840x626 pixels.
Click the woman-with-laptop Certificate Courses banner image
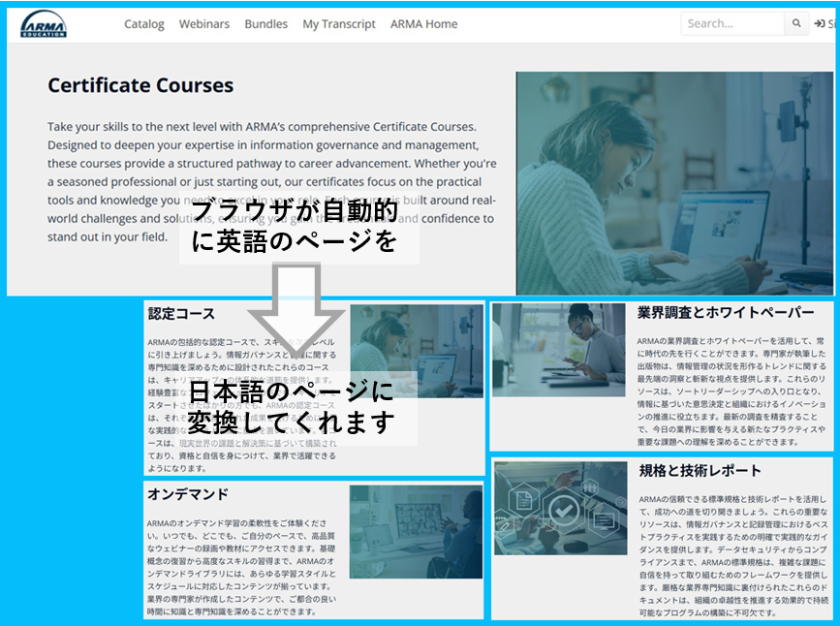tap(675, 183)
